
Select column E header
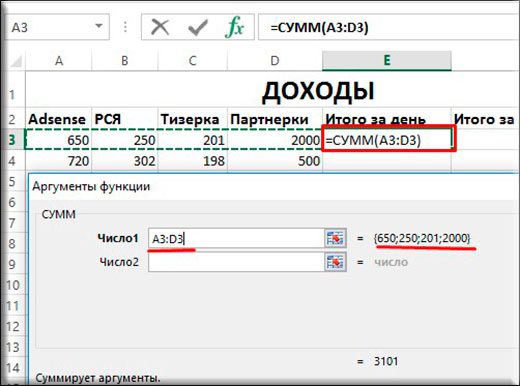[387, 61]
